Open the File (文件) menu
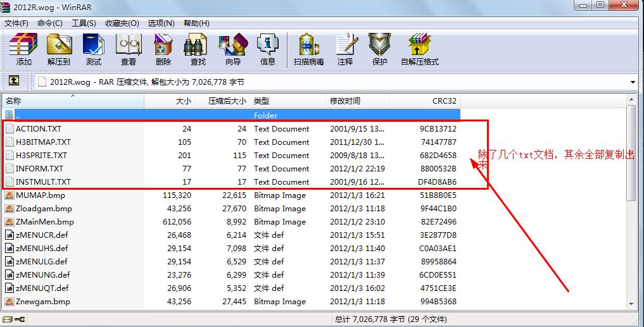644x327 pixels. pos(16,23)
